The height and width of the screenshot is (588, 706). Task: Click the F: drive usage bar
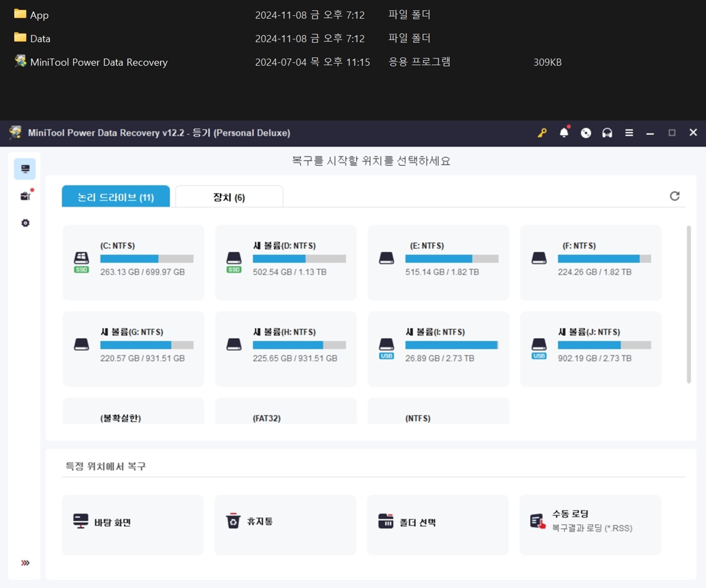click(x=604, y=259)
